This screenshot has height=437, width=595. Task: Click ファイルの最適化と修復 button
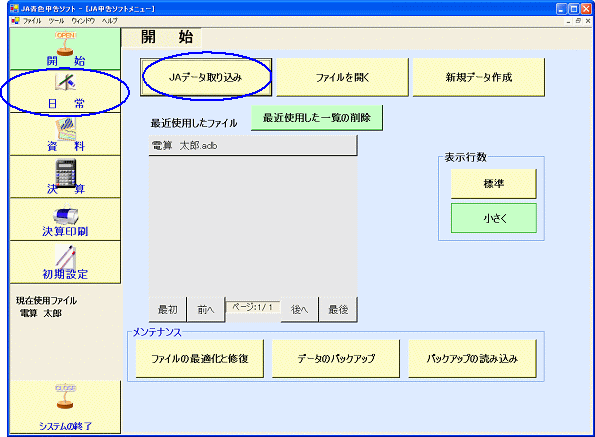pos(200,358)
